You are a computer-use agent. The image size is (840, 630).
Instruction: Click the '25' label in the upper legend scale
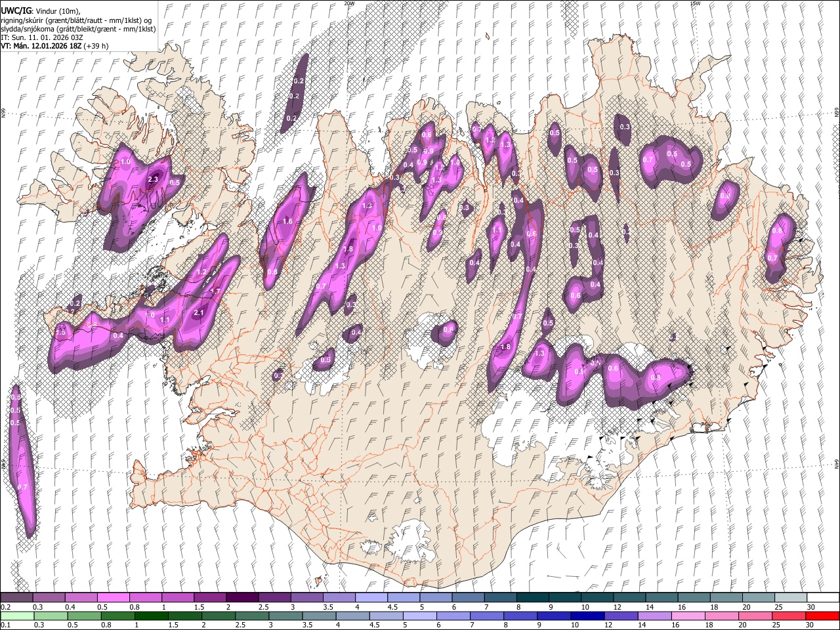(x=778, y=607)
